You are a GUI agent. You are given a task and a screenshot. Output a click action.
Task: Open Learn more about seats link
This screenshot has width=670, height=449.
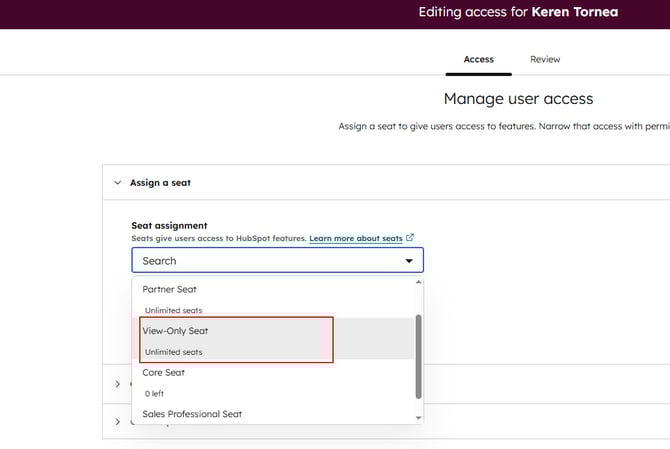[356, 238]
